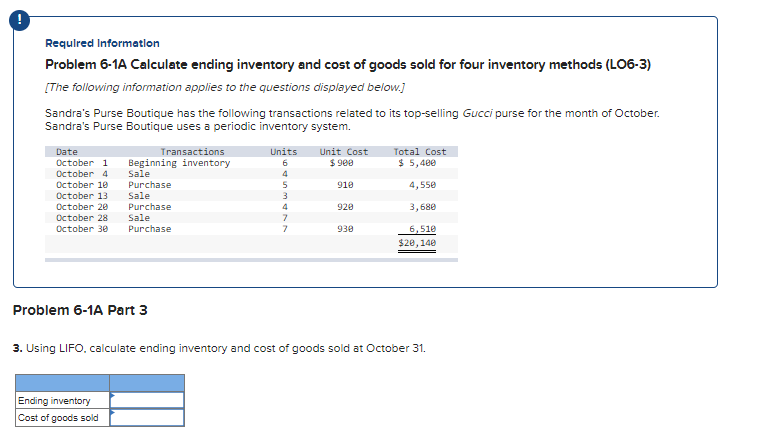Click the Beginning inventory transaction cell
Viewport: 774px width, 448px height.
click(179, 163)
